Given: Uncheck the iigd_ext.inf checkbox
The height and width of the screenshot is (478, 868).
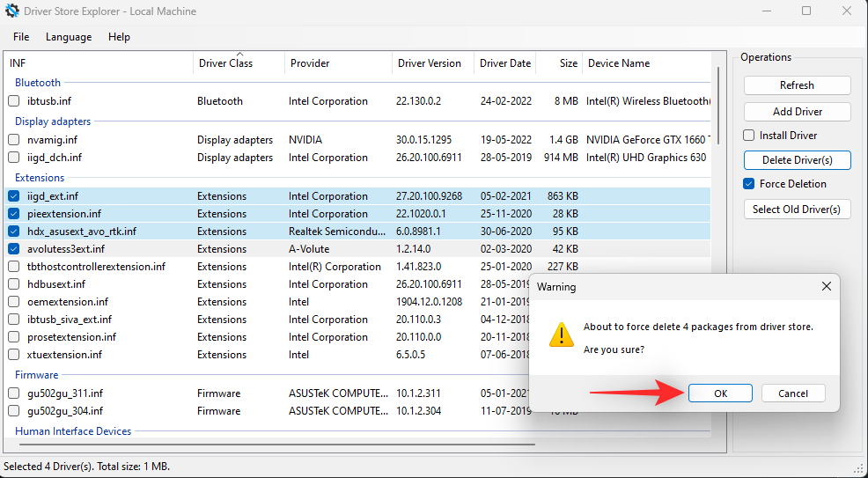Looking at the screenshot, I should point(14,195).
